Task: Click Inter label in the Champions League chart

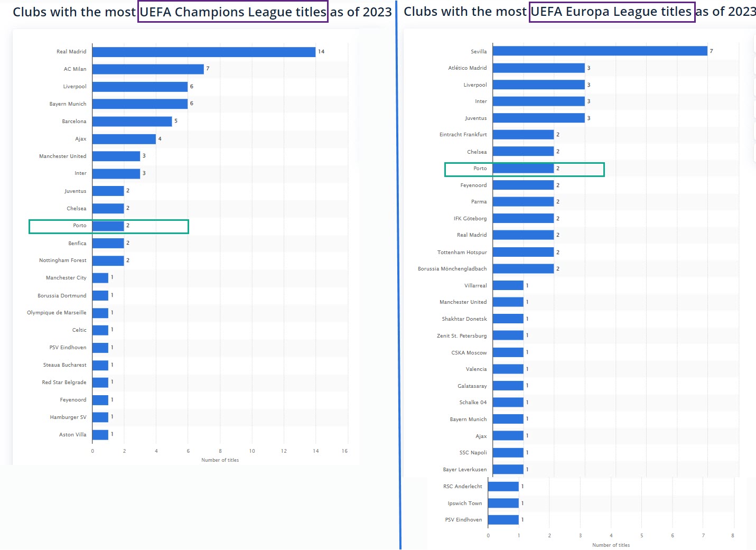Action: (81, 173)
